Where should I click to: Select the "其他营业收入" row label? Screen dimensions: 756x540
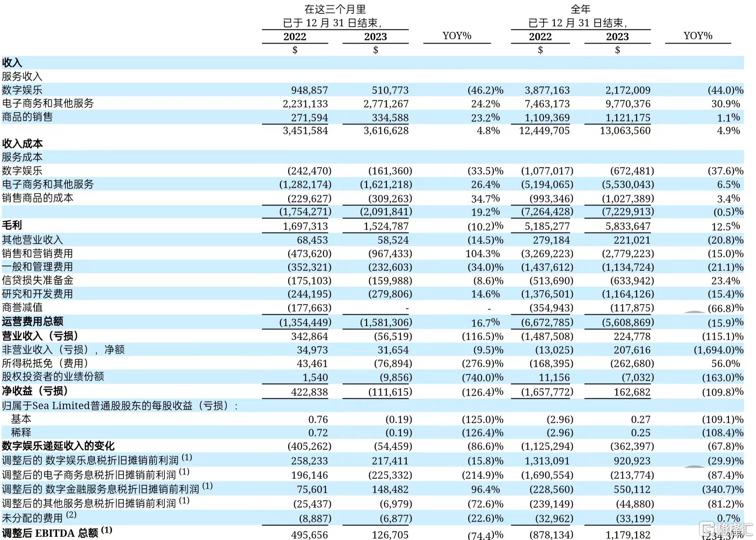32,240
